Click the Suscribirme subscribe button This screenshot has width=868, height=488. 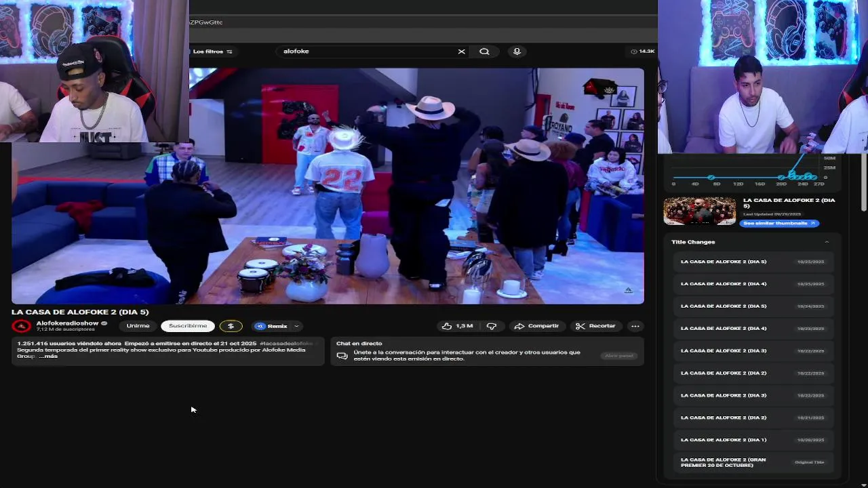188,326
